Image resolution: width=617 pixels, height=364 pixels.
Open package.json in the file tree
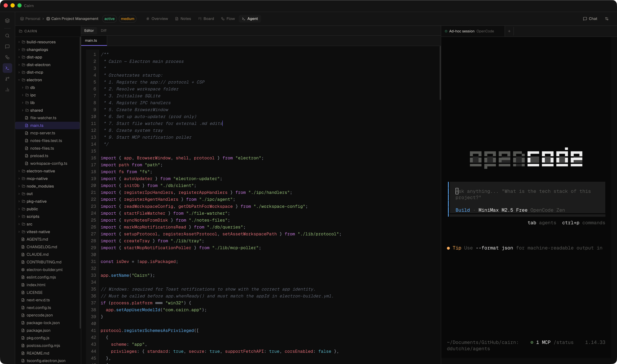pos(48,330)
